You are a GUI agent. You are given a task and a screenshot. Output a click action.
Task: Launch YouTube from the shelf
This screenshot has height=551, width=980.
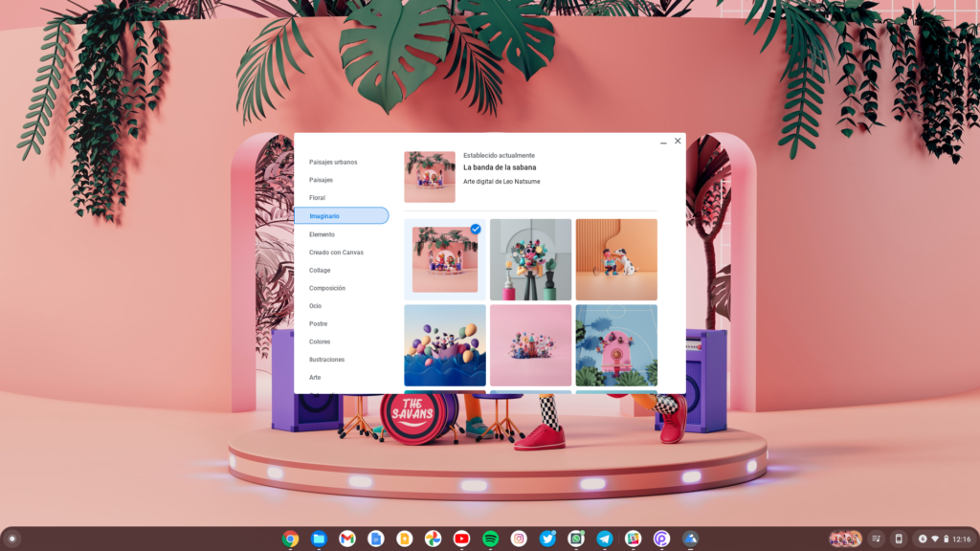point(461,539)
